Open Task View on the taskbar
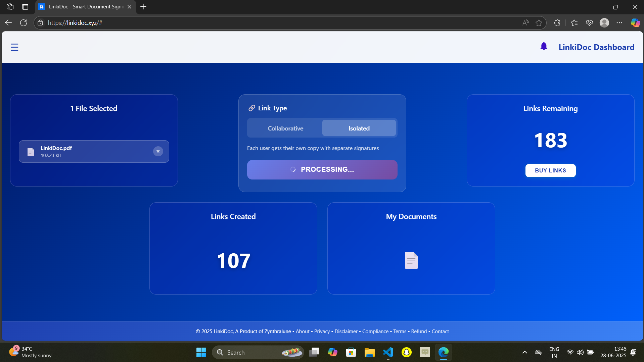Screen dimensions: 644x362 (x=314, y=352)
